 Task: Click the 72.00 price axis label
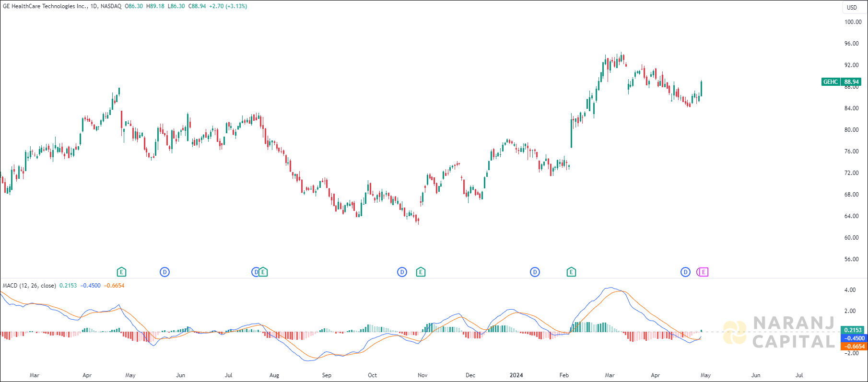(x=852, y=173)
